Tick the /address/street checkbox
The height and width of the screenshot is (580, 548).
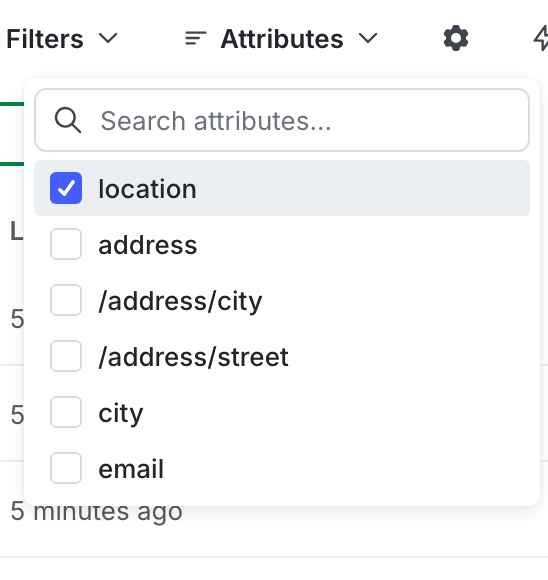coord(66,356)
